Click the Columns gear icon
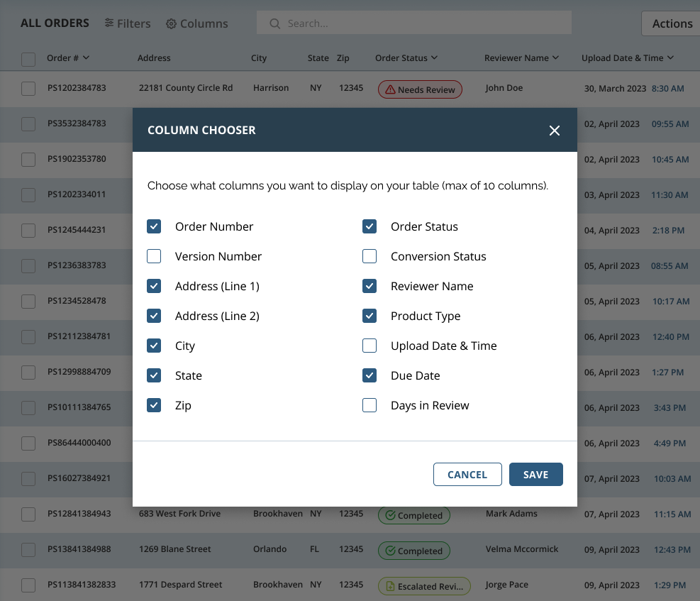Image resolution: width=700 pixels, height=601 pixels. click(171, 24)
